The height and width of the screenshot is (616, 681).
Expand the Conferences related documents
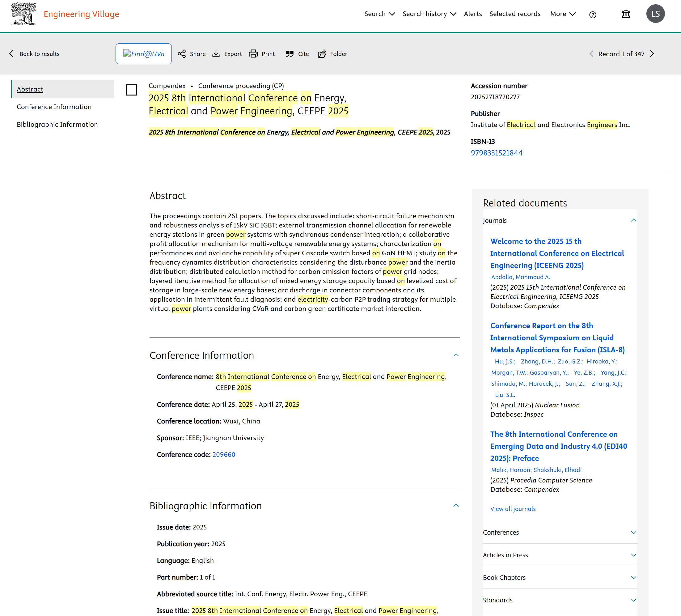point(633,532)
